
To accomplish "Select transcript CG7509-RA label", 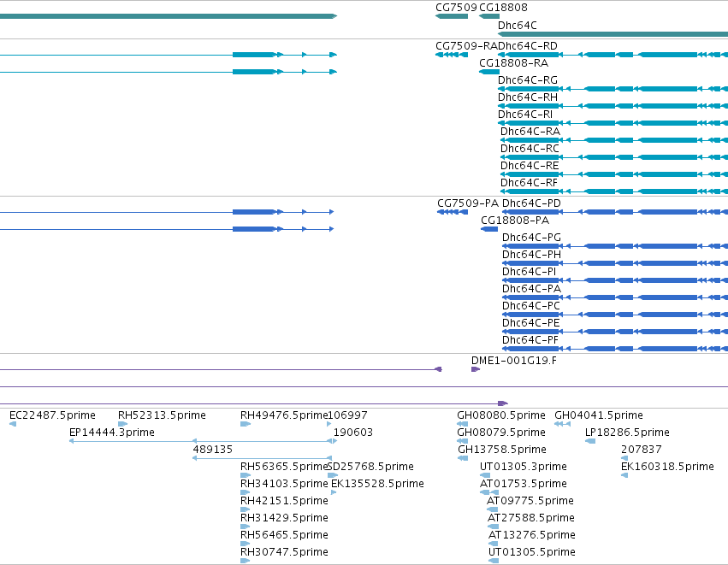I will point(466,46).
